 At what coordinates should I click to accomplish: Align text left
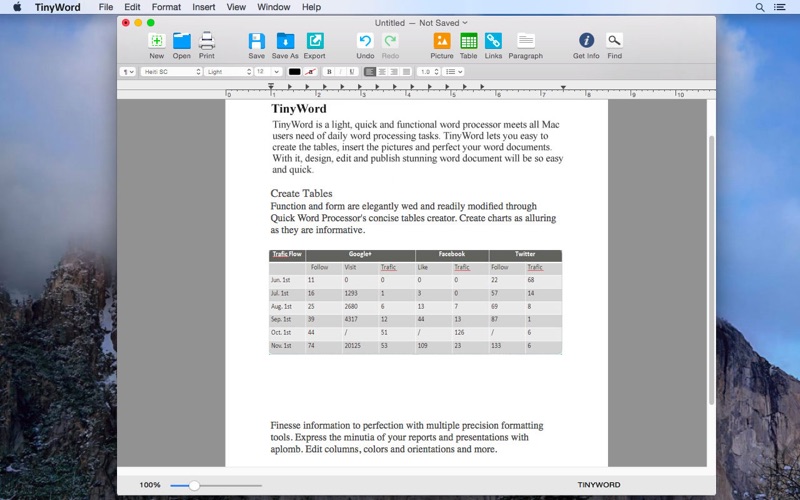(x=370, y=72)
